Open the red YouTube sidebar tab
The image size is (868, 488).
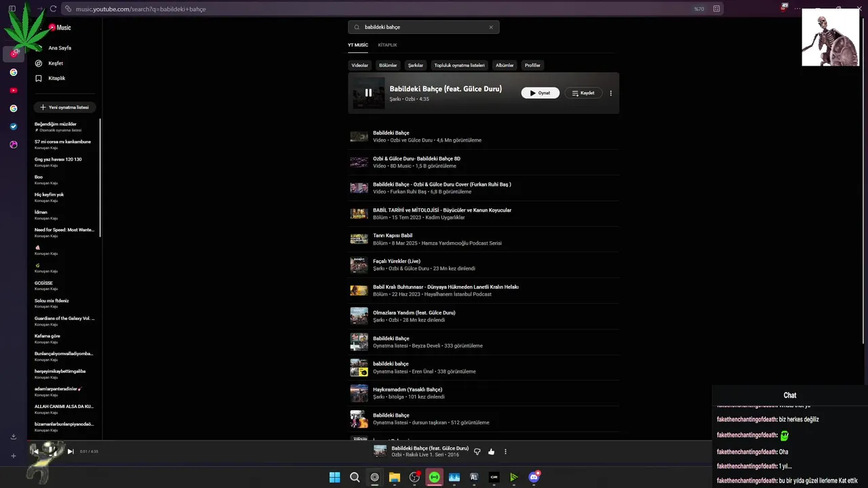[13, 90]
